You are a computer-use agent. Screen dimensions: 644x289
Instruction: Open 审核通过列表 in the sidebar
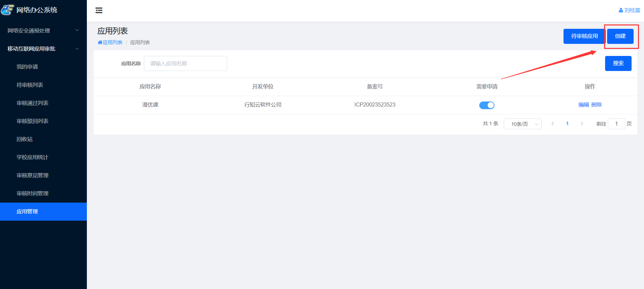point(43,103)
